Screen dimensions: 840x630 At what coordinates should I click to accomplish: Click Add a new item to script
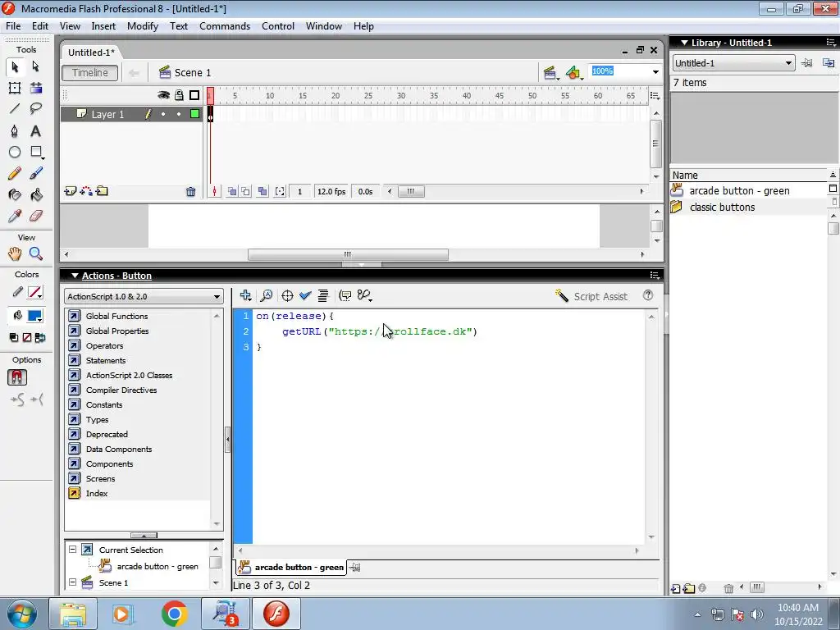246,295
